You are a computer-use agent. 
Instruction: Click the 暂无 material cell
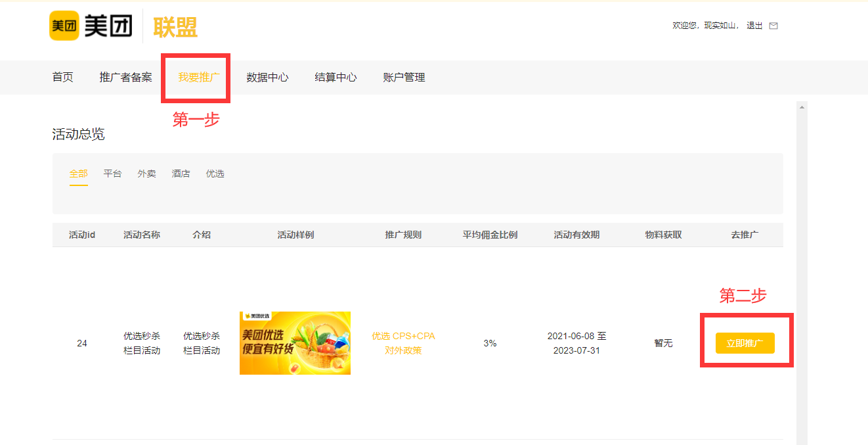pos(663,343)
